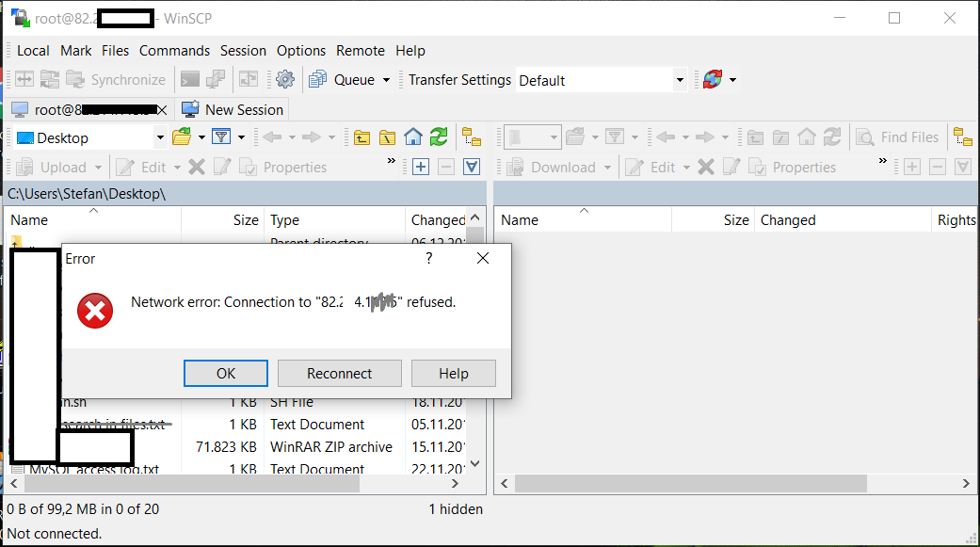Toggle the directory tree view
This screenshot has width=980, height=547.
[471, 137]
